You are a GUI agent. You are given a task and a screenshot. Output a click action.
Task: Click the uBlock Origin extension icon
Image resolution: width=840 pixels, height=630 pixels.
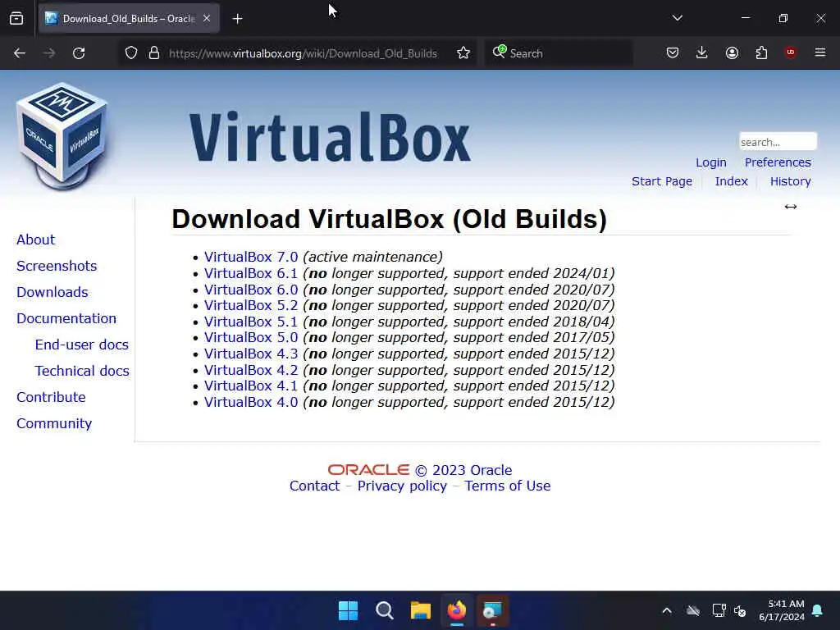(x=791, y=52)
